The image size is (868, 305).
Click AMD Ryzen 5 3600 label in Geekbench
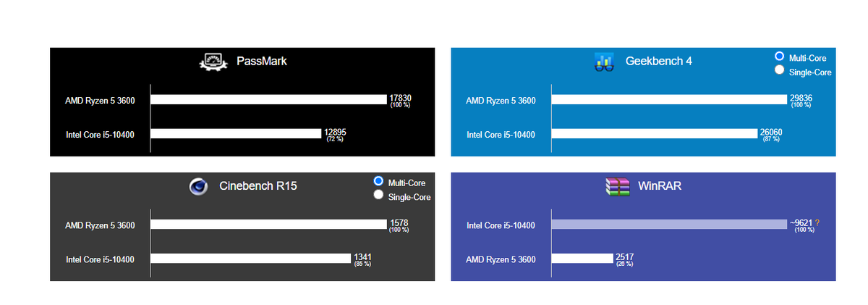click(501, 101)
